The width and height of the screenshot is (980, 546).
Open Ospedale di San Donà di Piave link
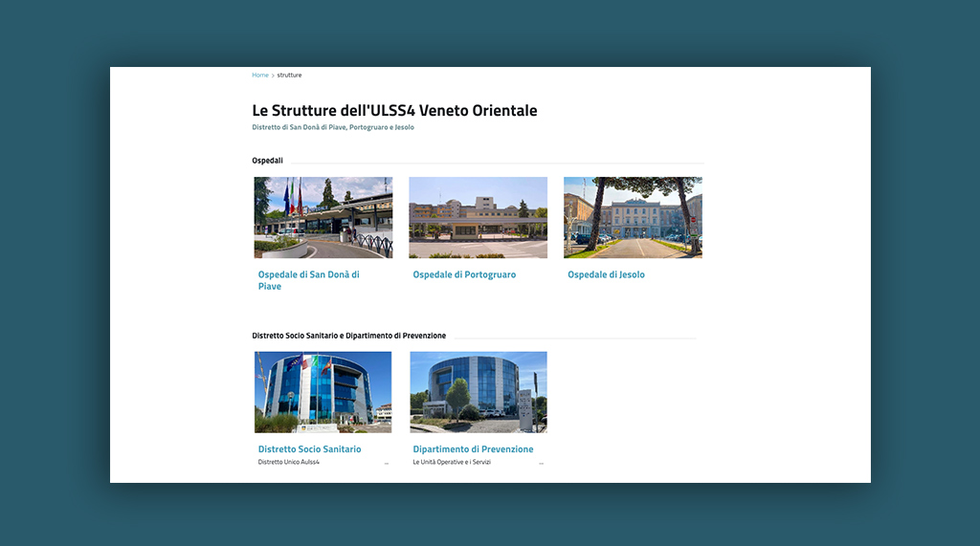[x=309, y=280]
